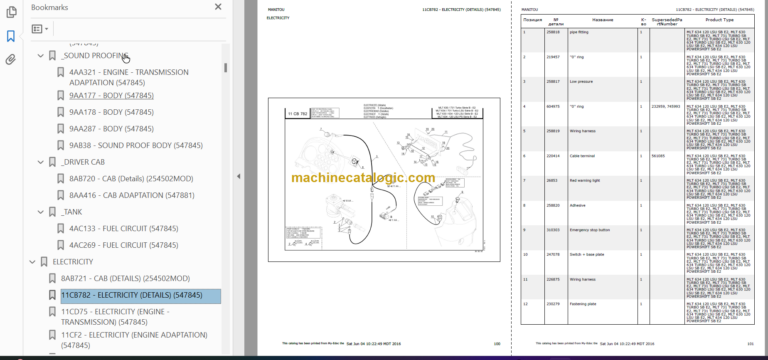Open bookmark 4AC133 - FUEL CIRCUIT
This screenshot has height=360, width=768.
pyautogui.click(x=123, y=229)
